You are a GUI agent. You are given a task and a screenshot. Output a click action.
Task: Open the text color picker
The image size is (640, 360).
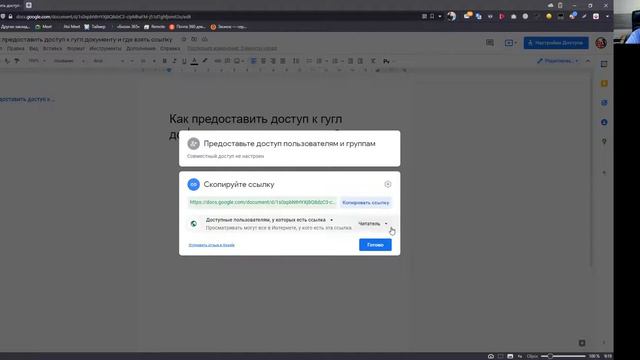click(x=194, y=61)
